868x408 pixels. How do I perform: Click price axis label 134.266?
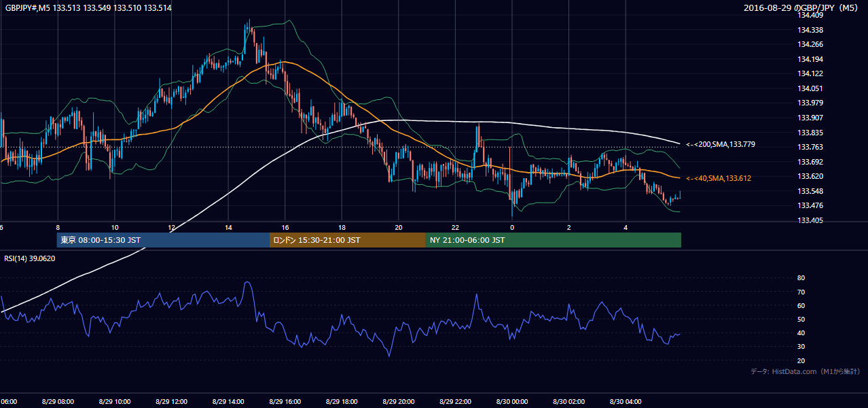pyautogui.click(x=811, y=44)
